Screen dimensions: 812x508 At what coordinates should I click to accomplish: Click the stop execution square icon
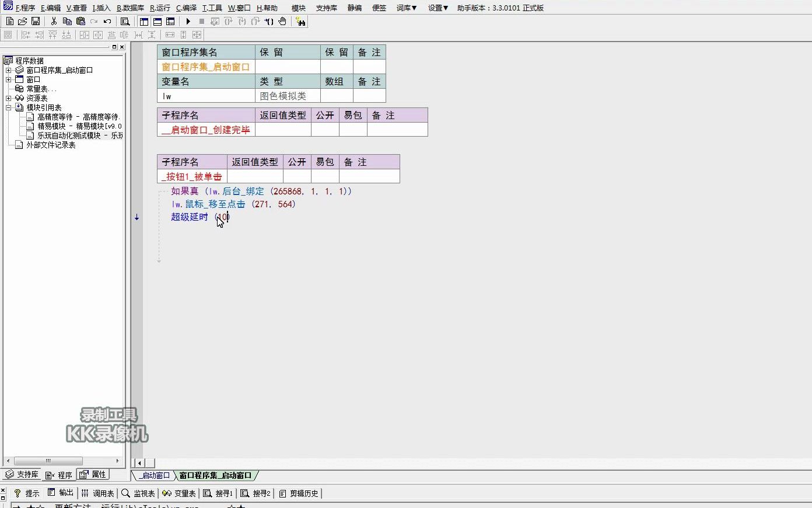pyautogui.click(x=202, y=22)
